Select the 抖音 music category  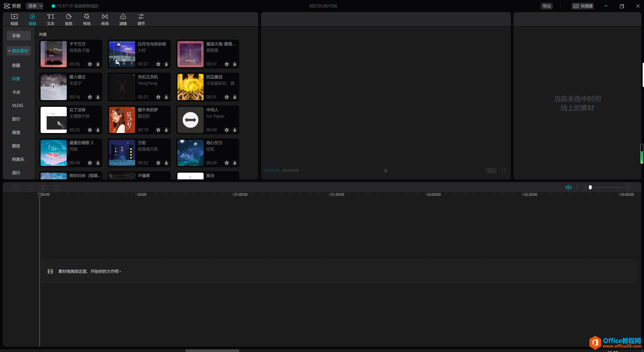[16, 79]
